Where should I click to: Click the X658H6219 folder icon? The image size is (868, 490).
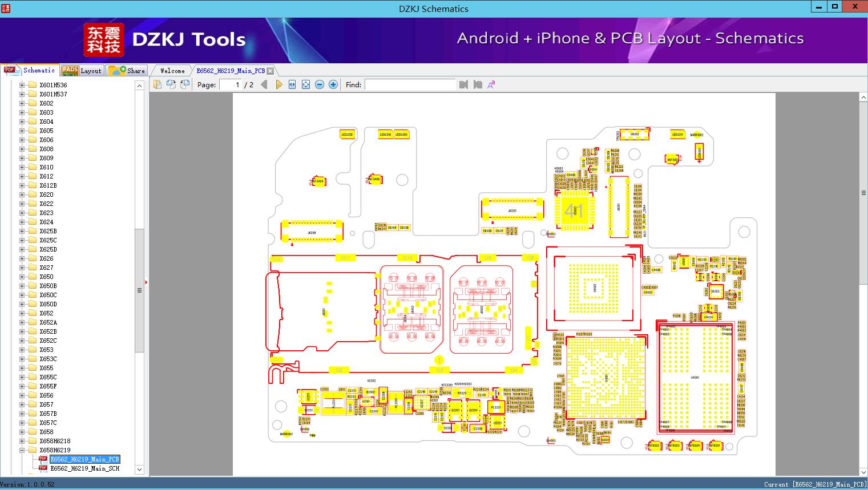click(x=33, y=450)
